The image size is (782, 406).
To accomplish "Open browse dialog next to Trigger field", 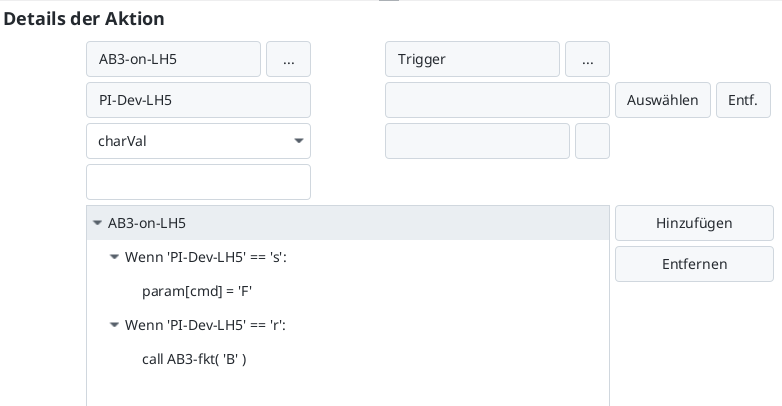I will coord(587,59).
